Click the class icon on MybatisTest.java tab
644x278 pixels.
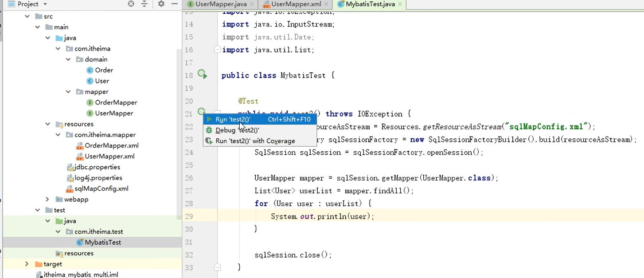[341, 4]
